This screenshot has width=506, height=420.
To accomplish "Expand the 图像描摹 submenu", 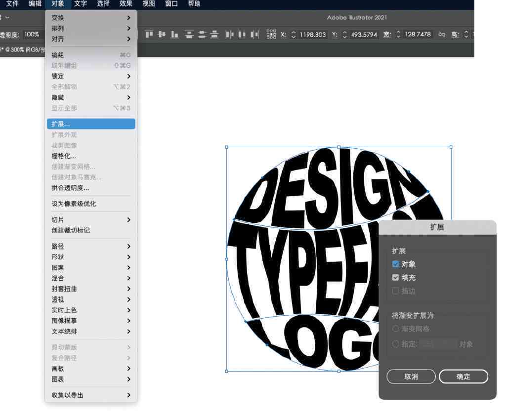I will pos(91,321).
